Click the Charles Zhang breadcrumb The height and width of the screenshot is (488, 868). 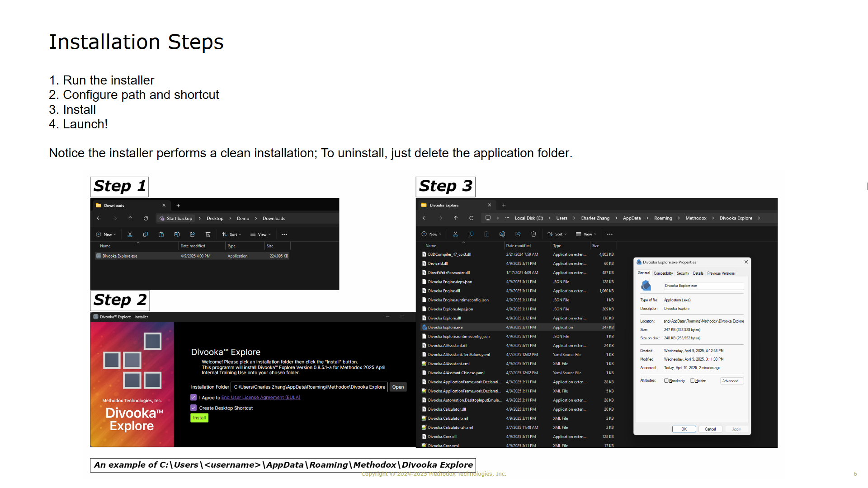[594, 218]
